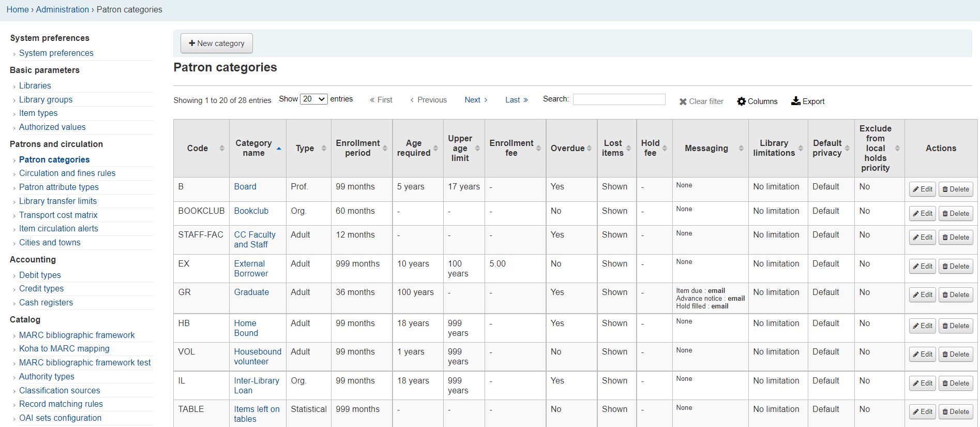
Task: Sort by Enrollment fee sort arrows
Action: tap(538, 148)
